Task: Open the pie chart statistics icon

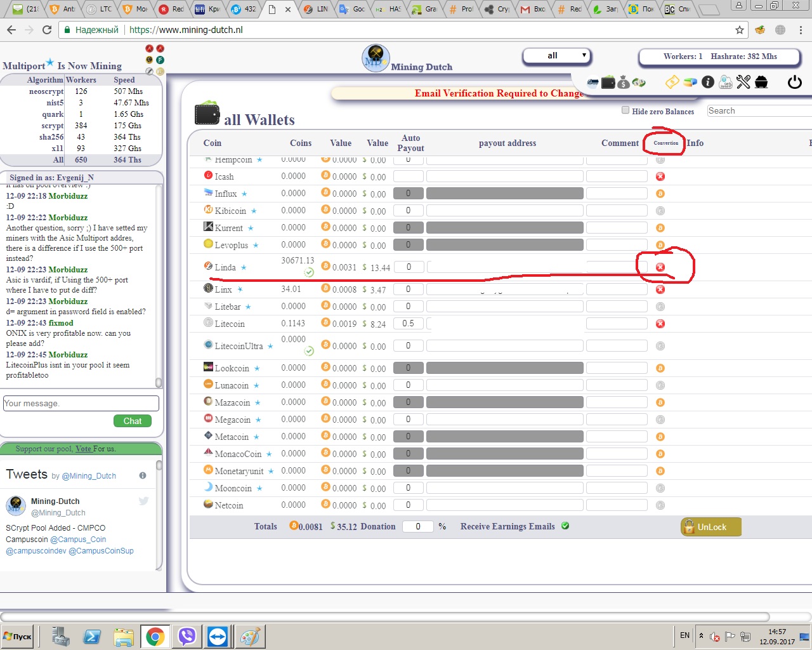Action: 690,82
